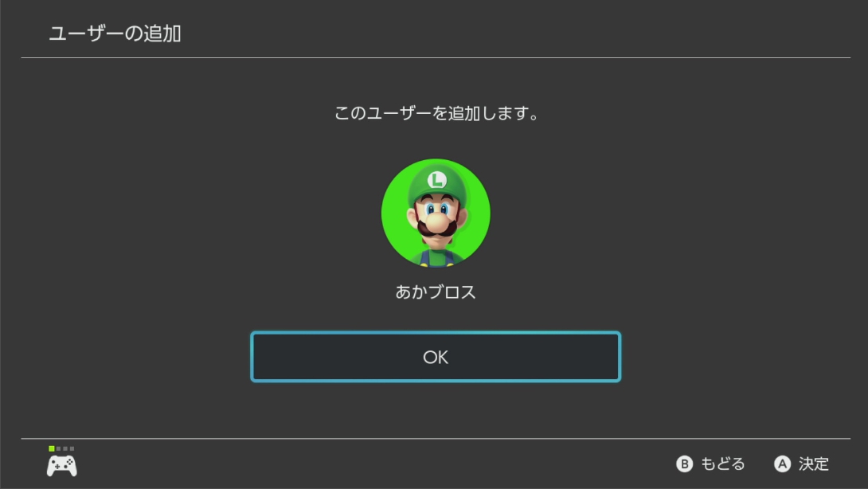Click Luigi's nose in the avatar
This screenshot has height=489, width=868.
coord(437,223)
